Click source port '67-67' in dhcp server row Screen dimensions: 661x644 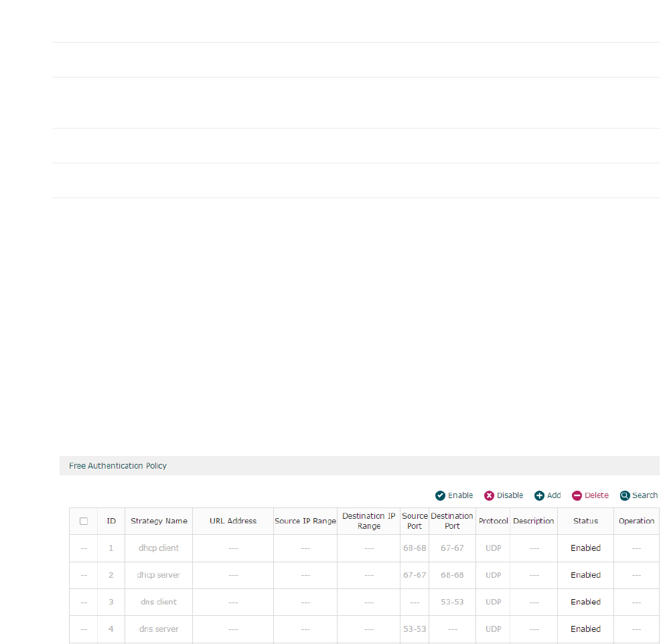[x=415, y=575]
